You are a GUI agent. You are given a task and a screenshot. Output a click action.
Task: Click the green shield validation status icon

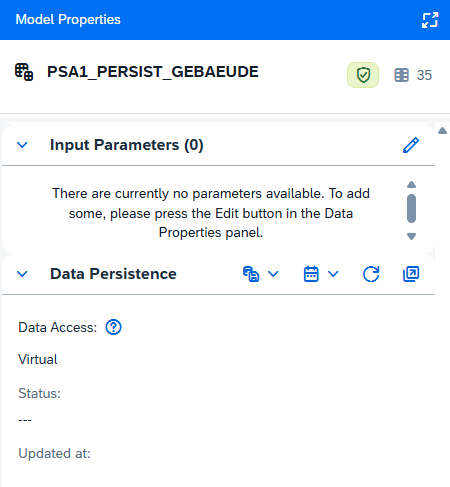363,75
